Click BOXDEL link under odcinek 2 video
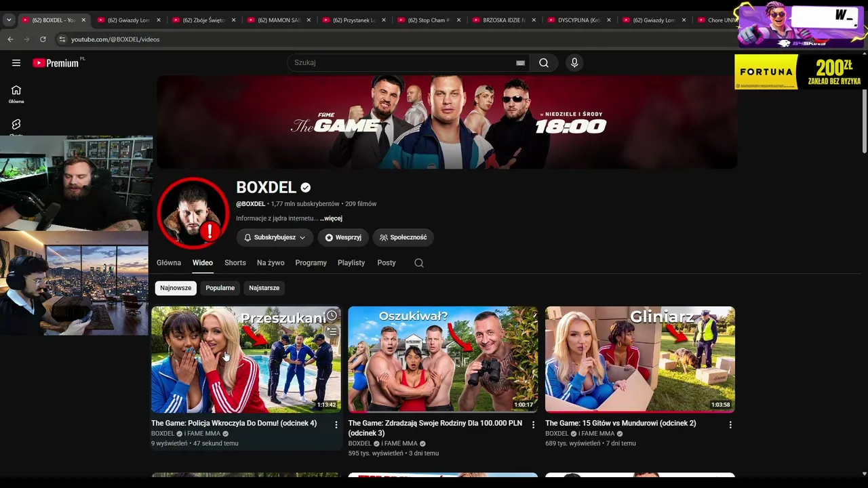868x488 pixels. [x=557, y=434]
